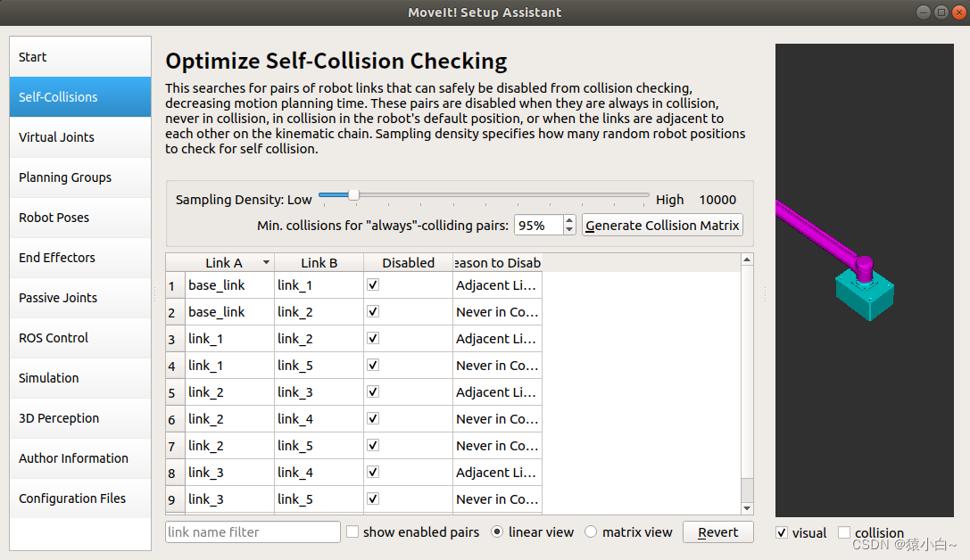Click the 95% min collisions field
This screenshot has width=970, height=560.
[539, 226]
